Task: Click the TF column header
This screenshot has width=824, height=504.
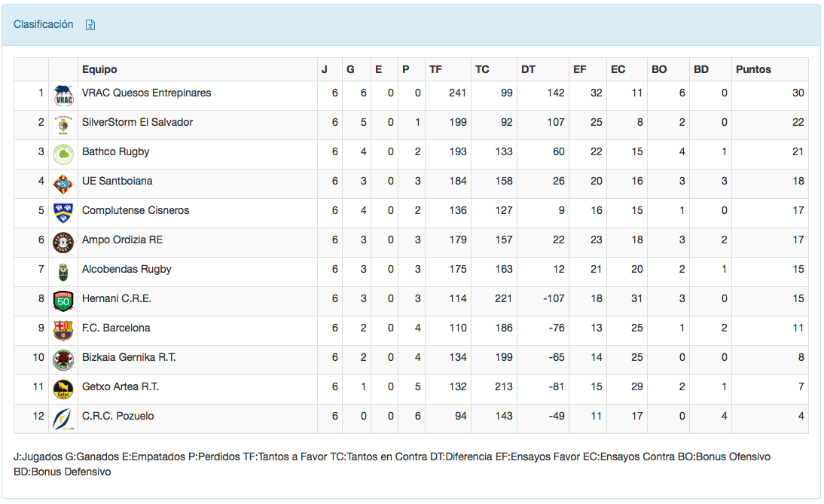Action: point(435,69)
